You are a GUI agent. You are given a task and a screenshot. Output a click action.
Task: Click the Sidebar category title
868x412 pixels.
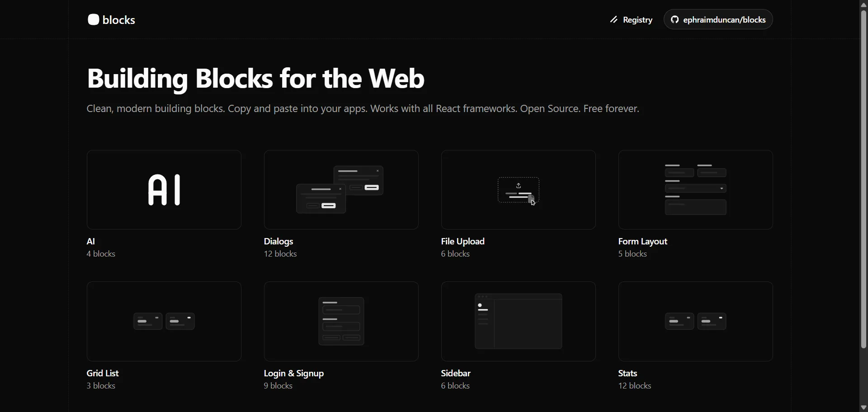[456, 374]
